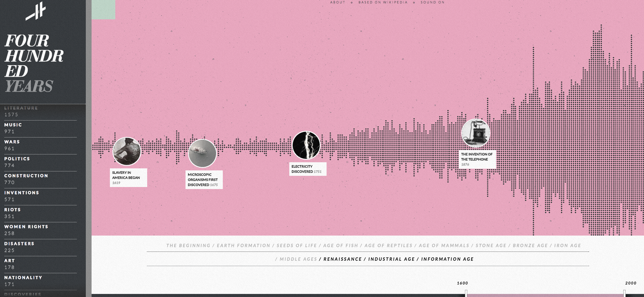644x297 pixels.
Task: Jump to Stone Age era
Action: click(491, 245)
